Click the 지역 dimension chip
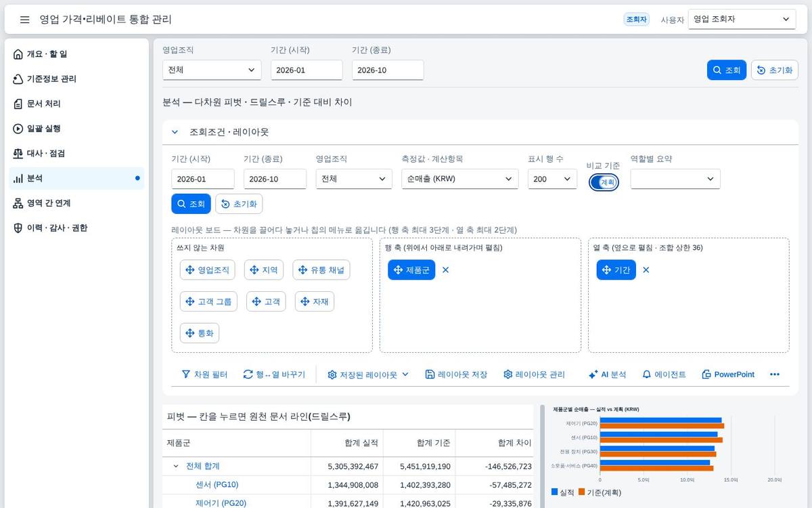The height and width of the screenshot is (508, 812). point(264,270)
